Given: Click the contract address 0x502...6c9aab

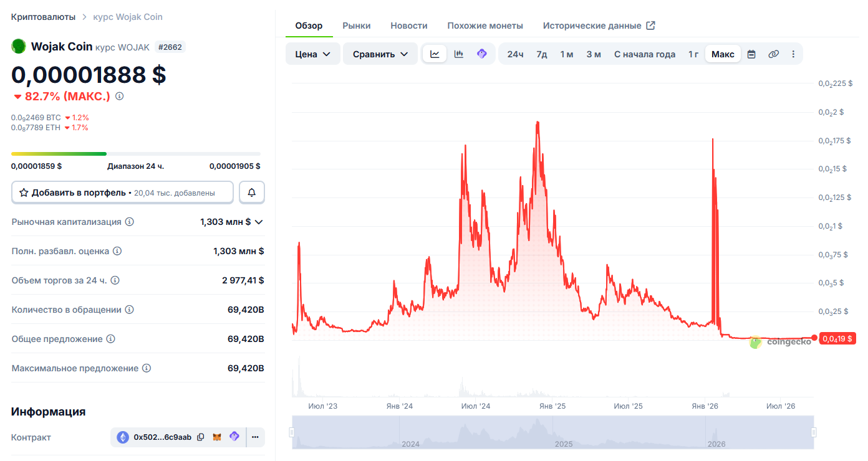Looking at the screenshot, I should (x=163, y=437).
